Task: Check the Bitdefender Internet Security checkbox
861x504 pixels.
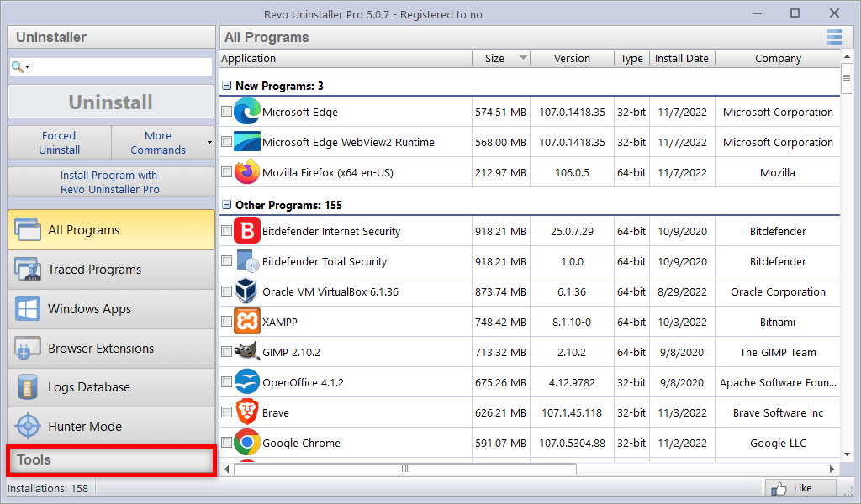Action: click(x=226, y=230)
